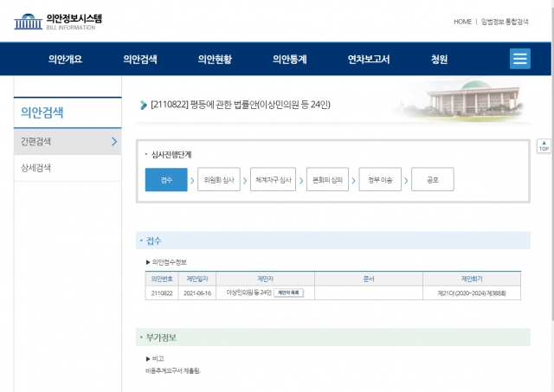Click the 부가정보 section header

(332, 337)
